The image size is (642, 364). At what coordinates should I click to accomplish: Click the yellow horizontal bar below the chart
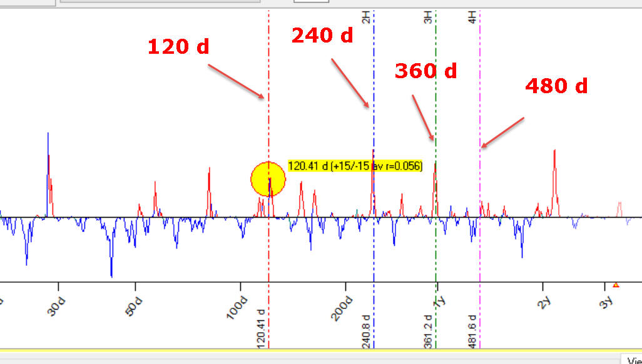pyautogui.click(x=313, y=350)
